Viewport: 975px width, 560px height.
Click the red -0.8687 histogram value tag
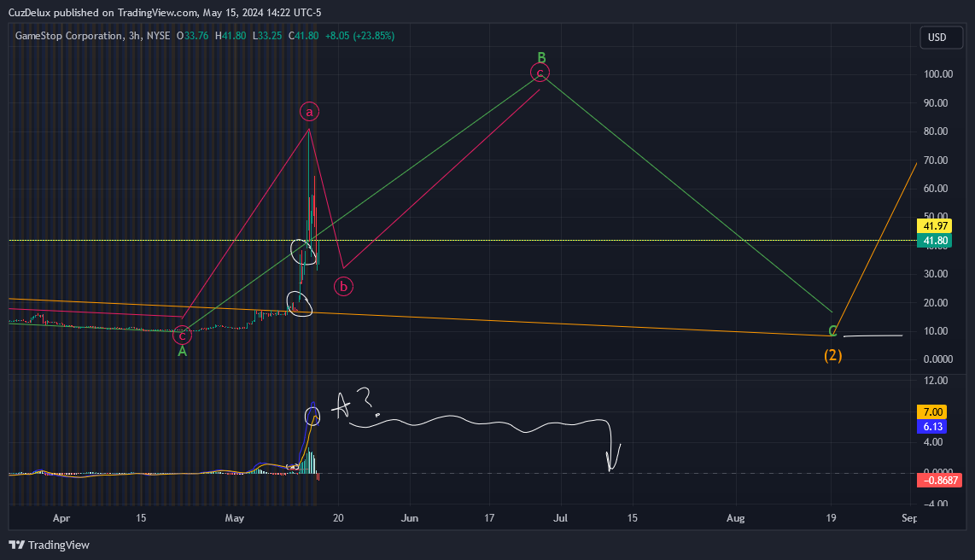[x=939, y=481]
